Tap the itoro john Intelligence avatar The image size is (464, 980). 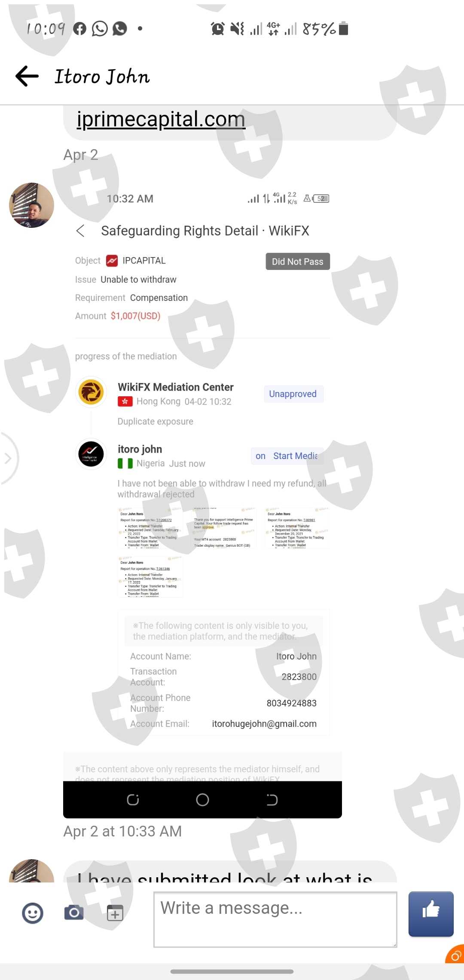tap(91, 454)
